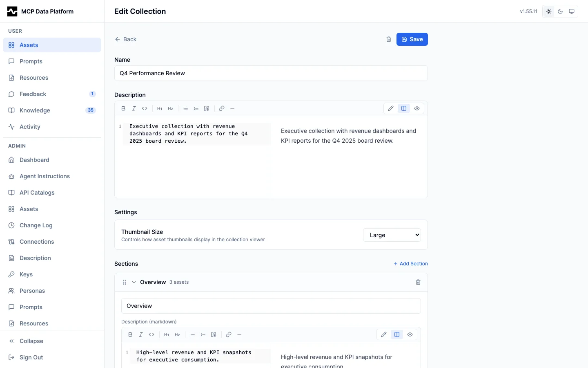Open the admin Dashboard

point(52,160)
